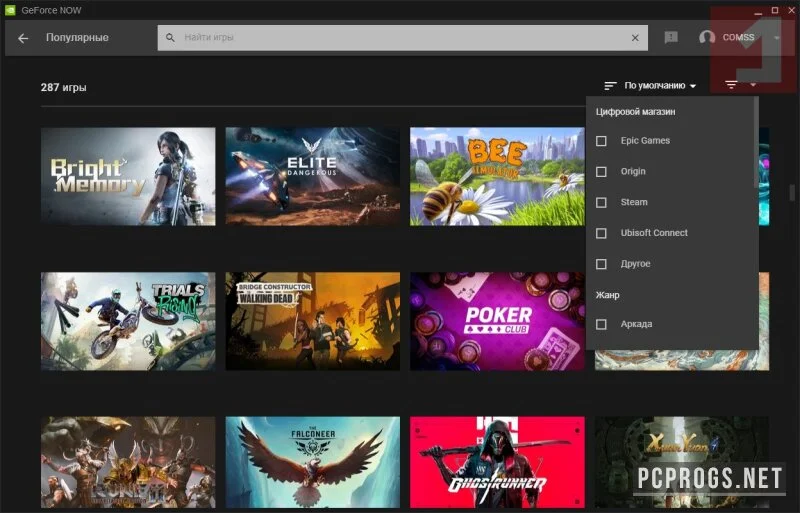Image resolution: width=800 pixels, height=513 pixels.
Task: Select the Poker Club game cover
Action: click(497, 321)
